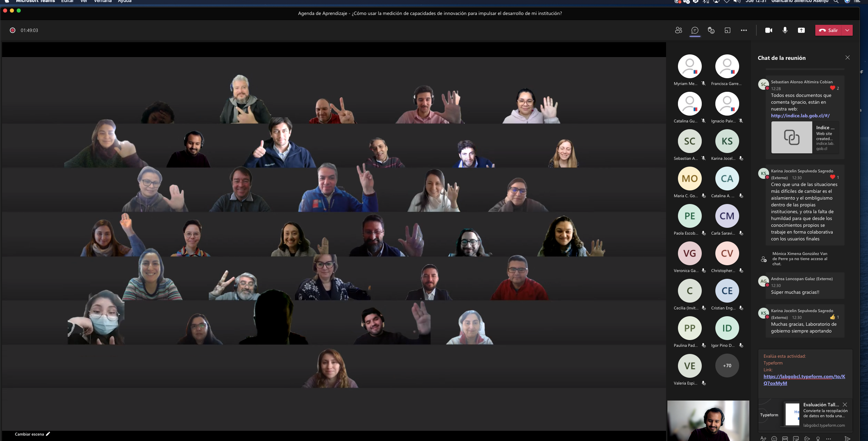868x441 pixels.
Task: Toggle the meeting chat icon
Action: pyautogui.click(x=695, y=30)
